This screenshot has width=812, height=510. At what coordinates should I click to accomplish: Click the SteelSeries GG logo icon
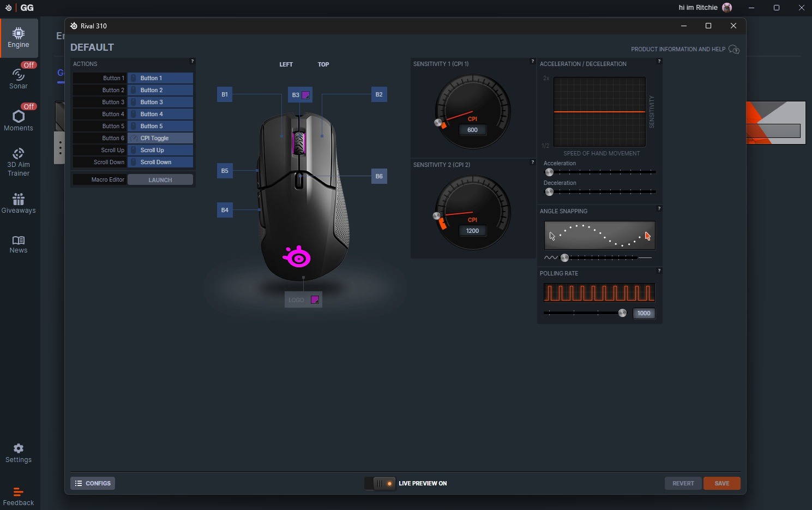point(8,8)
